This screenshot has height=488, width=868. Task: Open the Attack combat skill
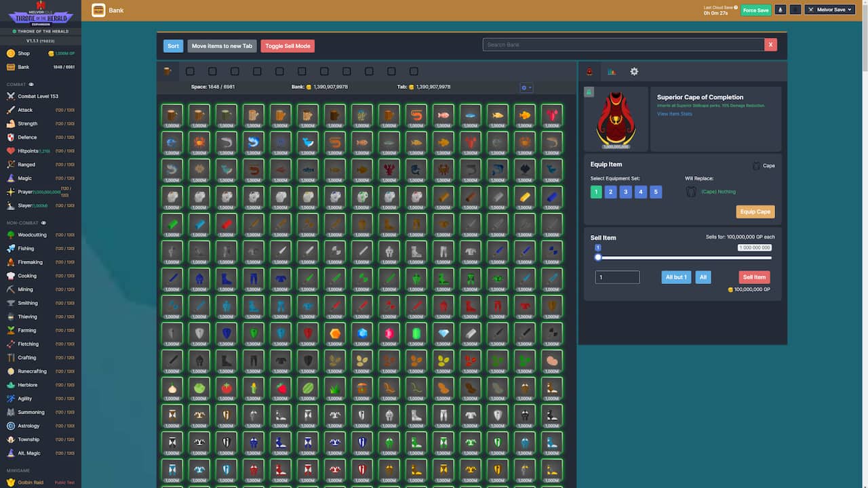click(41, 110)
